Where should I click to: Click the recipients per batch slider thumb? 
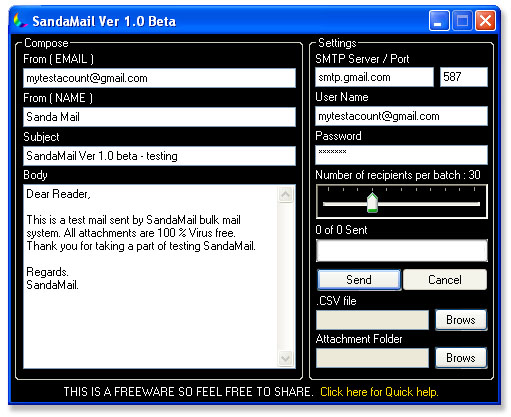[372, 202]
